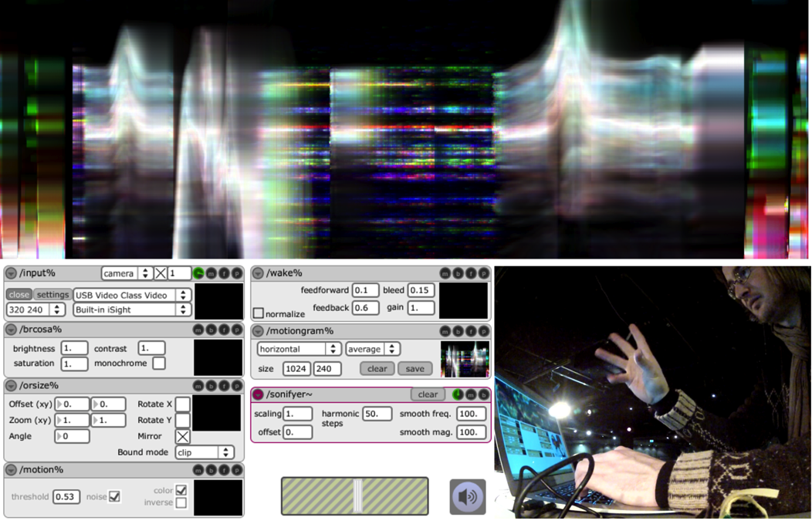Toggle the Mirror checkbox in /orsize%
Screen dimensions: 812x521
[x=182, y=437]
